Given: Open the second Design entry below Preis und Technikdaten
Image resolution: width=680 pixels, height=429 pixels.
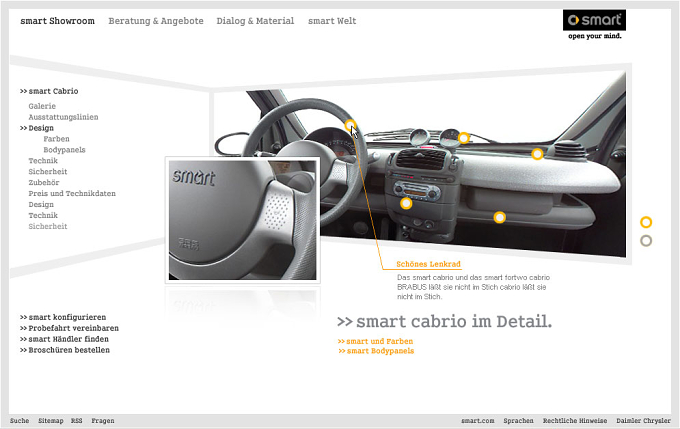Looking at the screenshot, I should pos(41,204).
